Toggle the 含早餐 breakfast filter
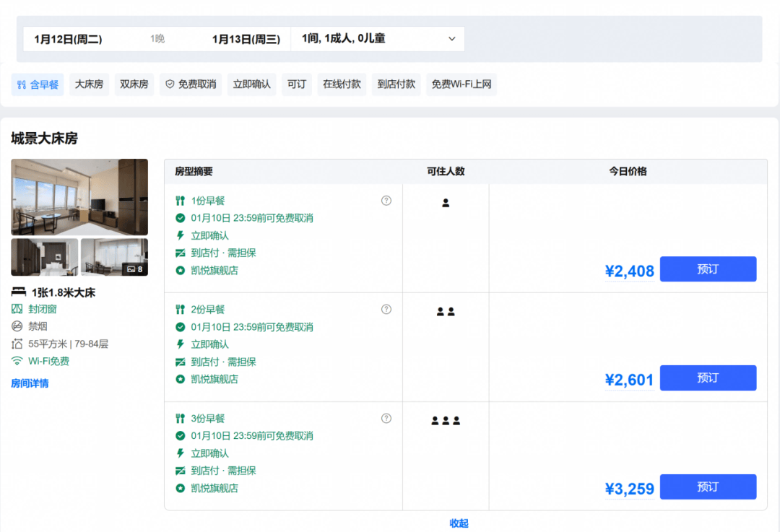 tap(38, 84)
